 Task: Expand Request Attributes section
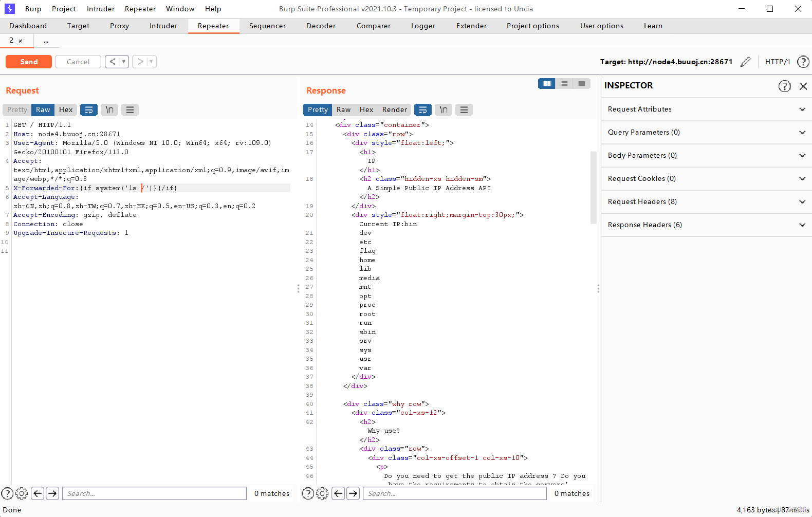click(707, 109)
